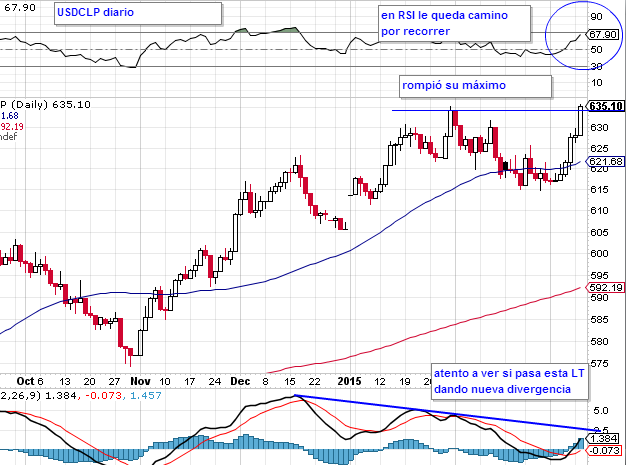
Task: Click the price axis label 585
Action: (x=599, y=320)
